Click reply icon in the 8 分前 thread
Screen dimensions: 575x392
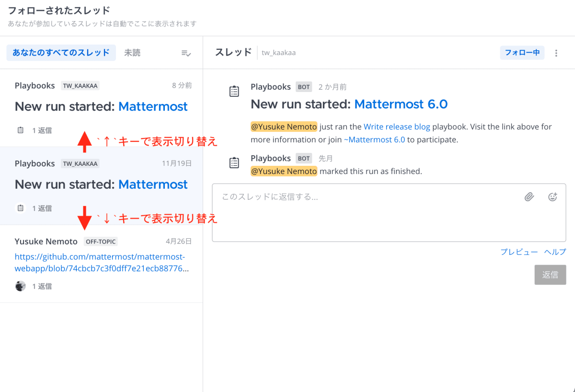[20, 130]
